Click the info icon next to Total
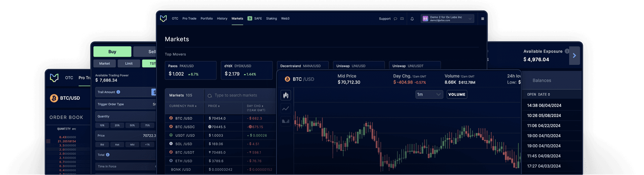This screenshot has width=644, height=175. (108, 155)
